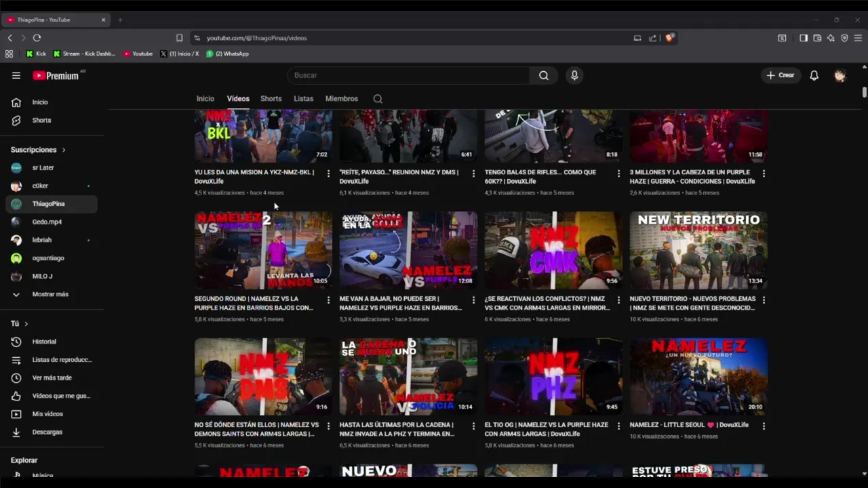Viewport: 868px width, 488px height.
Task: Open title 'ME VAN A BAJAR, NO PUEDE SER'
Action: [x=400, y=303]
